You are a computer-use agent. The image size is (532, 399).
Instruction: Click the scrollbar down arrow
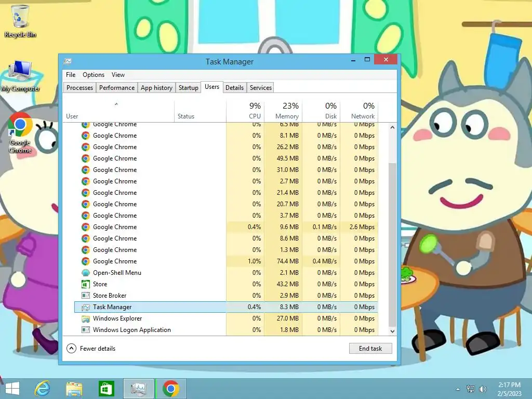(392, 331)
